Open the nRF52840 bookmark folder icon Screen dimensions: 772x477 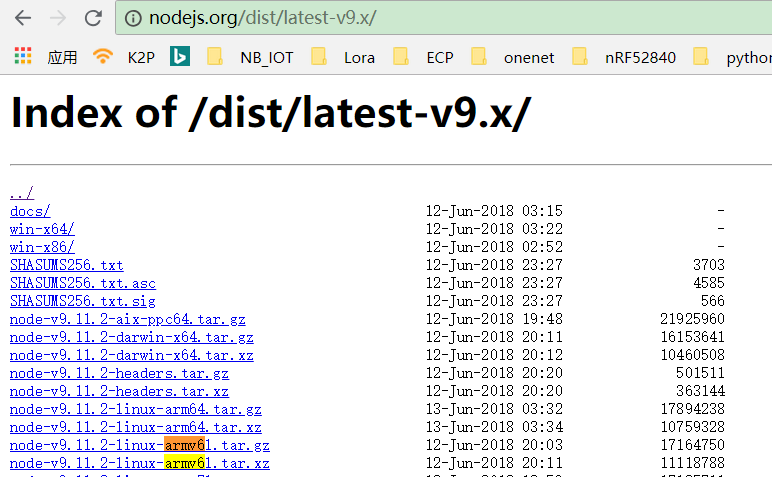pyautogui.click(x=580, y=56)
